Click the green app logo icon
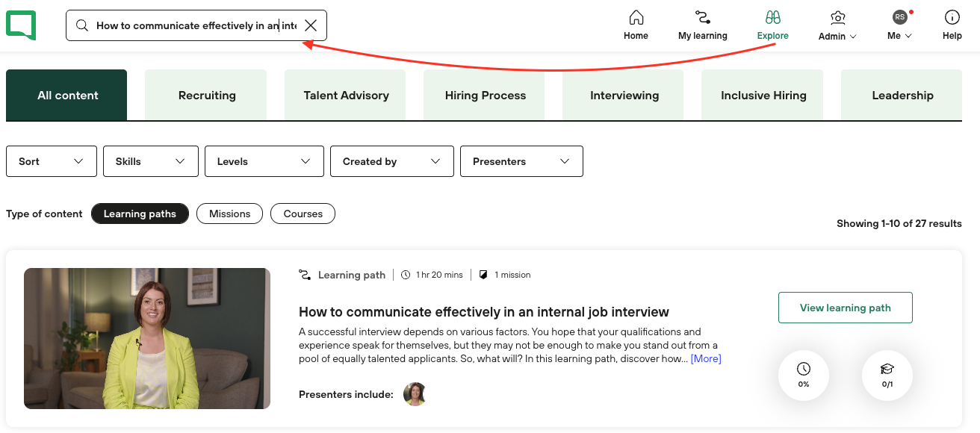The image size is (980, 433). tap(21, 25)
